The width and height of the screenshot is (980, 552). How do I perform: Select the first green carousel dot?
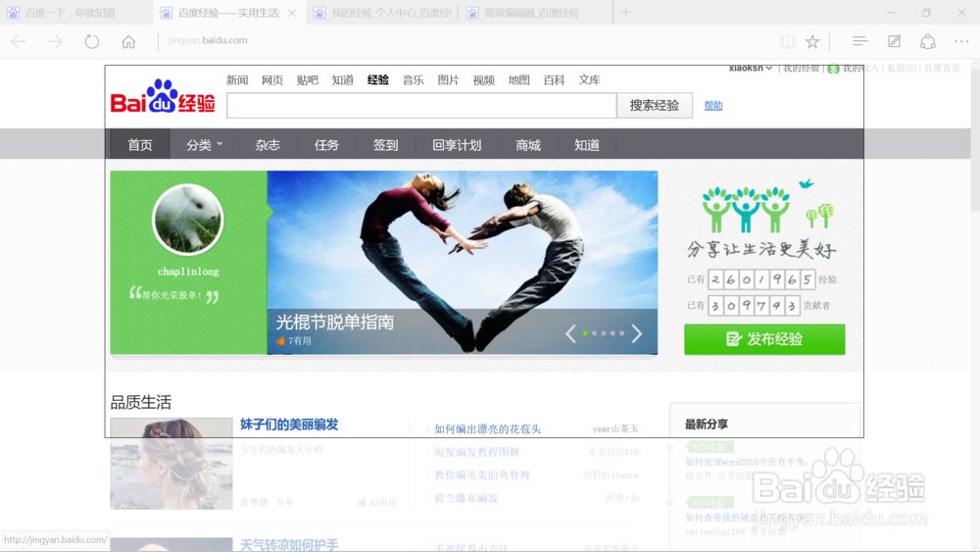(x=585, y=333)
